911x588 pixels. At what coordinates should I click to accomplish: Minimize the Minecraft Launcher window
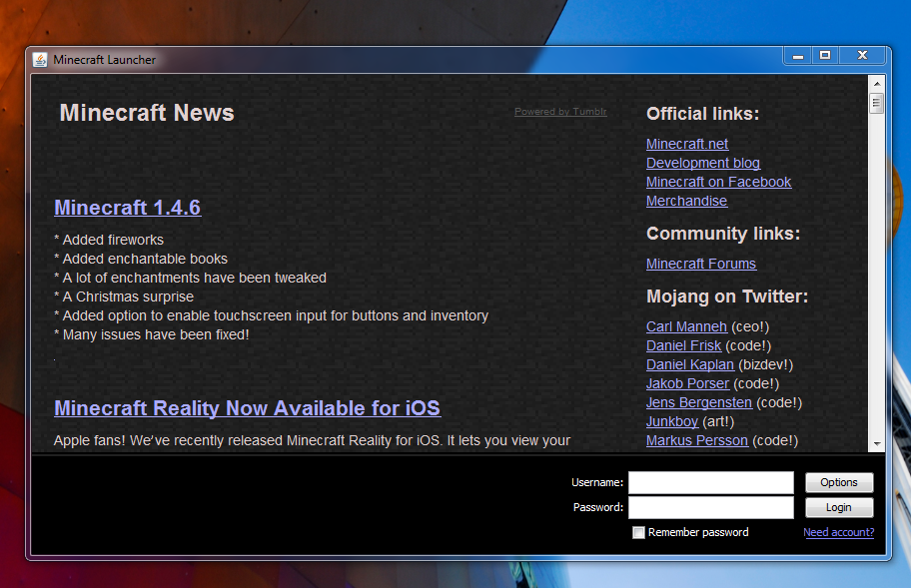click(x=798, y=56)
